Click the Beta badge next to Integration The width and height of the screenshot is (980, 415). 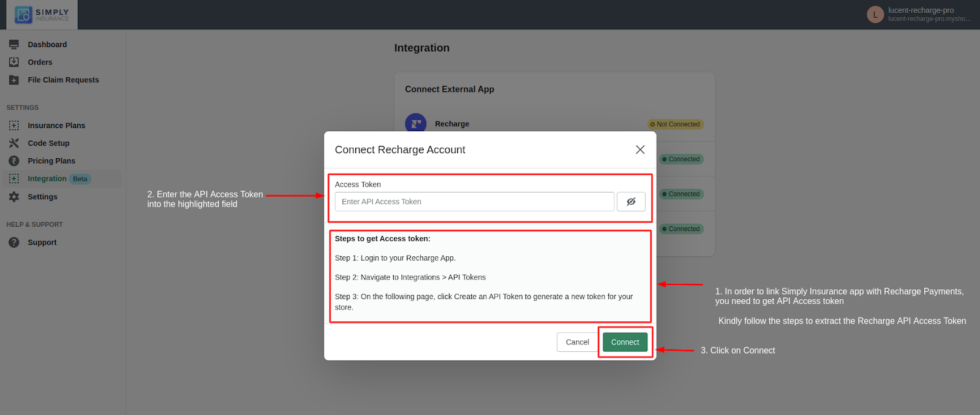(x=80, y=179)
